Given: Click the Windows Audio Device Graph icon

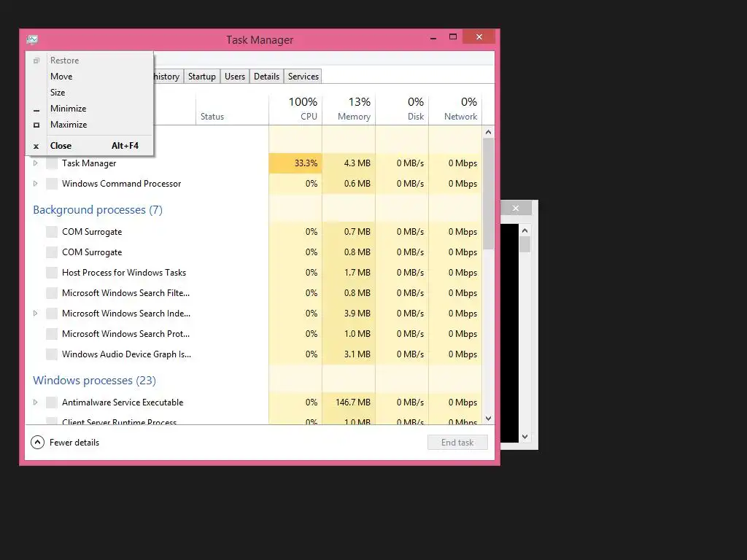Looking at the screenshot, I should [52, 355].
